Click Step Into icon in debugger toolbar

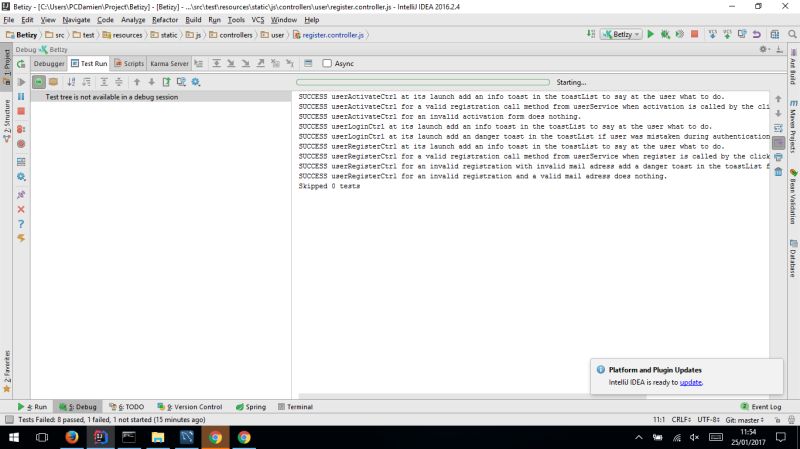click(x=231, y=63)
